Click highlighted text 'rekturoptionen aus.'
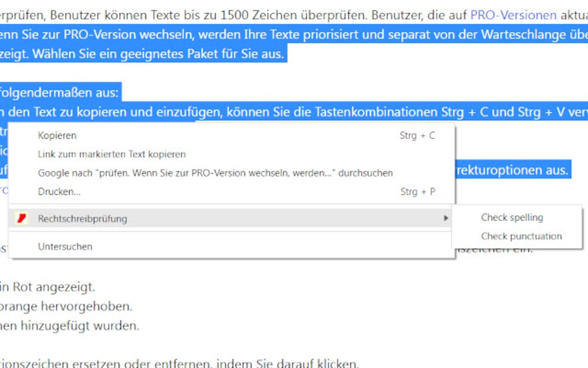 coord(512,170)
